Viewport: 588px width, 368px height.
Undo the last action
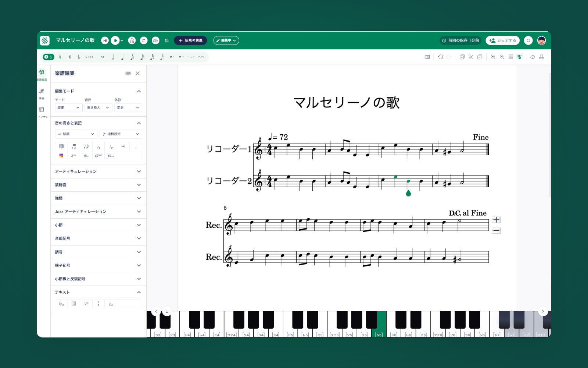(440, 57)
